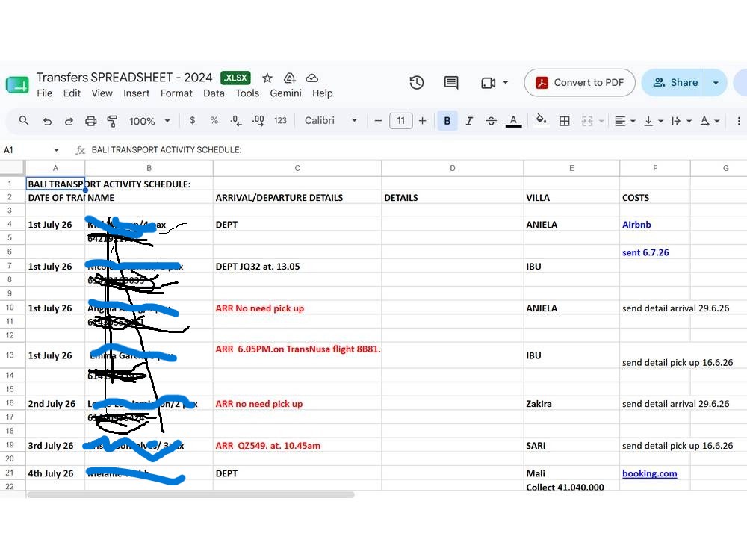Open the comments panel icon
This screenshot has height=560, width=747.
(x=450, y=83)
